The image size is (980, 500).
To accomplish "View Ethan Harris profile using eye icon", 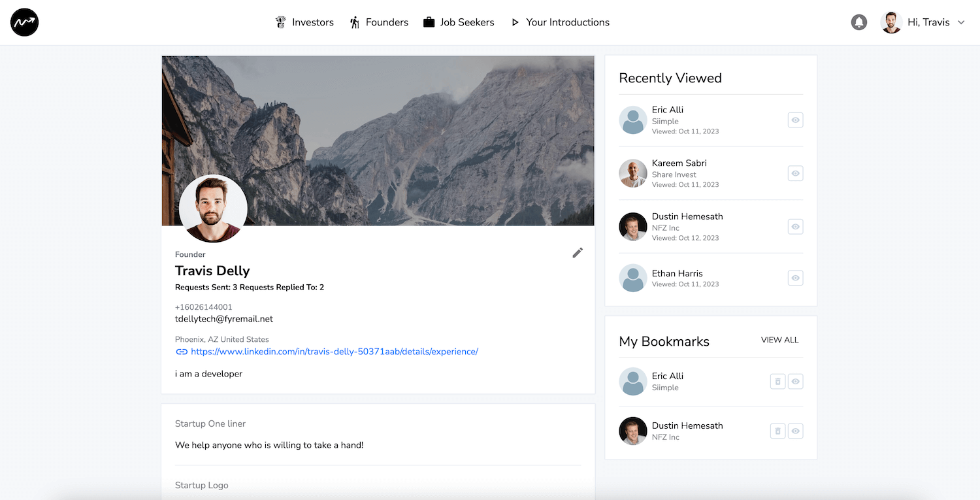I will click(x=795, y=278).
